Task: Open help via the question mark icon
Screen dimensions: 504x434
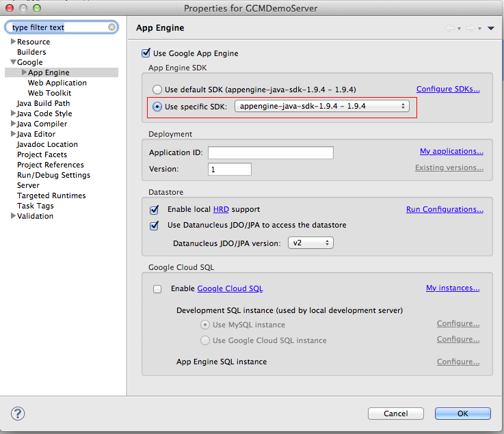Action: [x=18, y=413]
